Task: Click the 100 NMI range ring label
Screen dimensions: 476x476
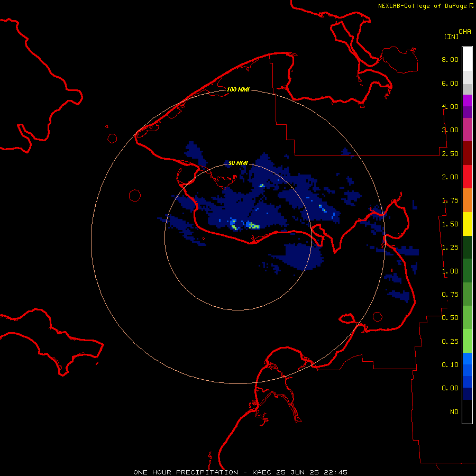Action: pyautogui.click(x=238, y=89)
